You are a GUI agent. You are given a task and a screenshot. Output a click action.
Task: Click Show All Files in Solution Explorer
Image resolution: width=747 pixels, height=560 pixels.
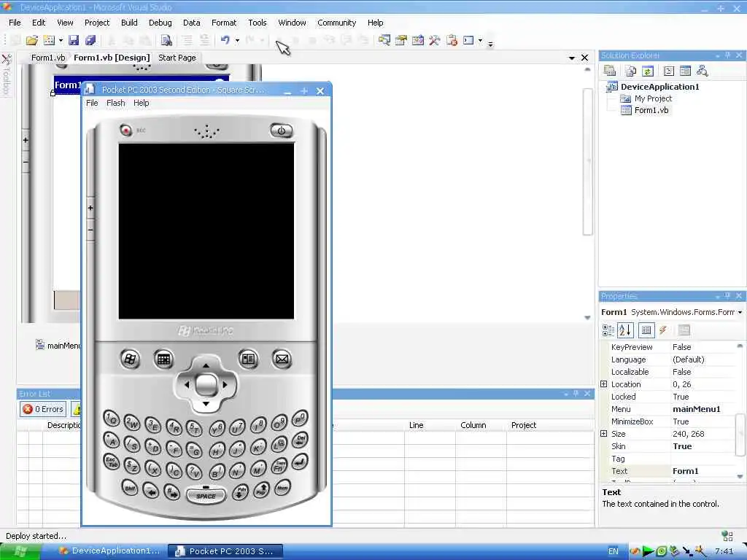[631, 71]
